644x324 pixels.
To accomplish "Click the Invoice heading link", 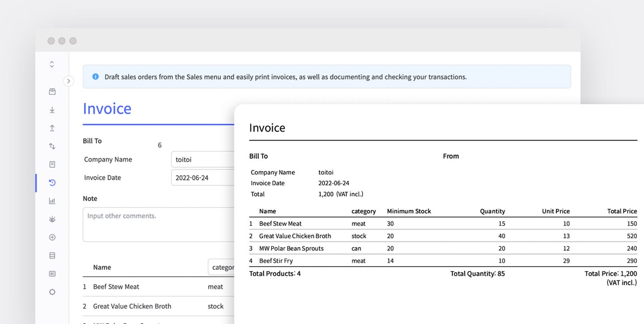I will click(107, 108).
